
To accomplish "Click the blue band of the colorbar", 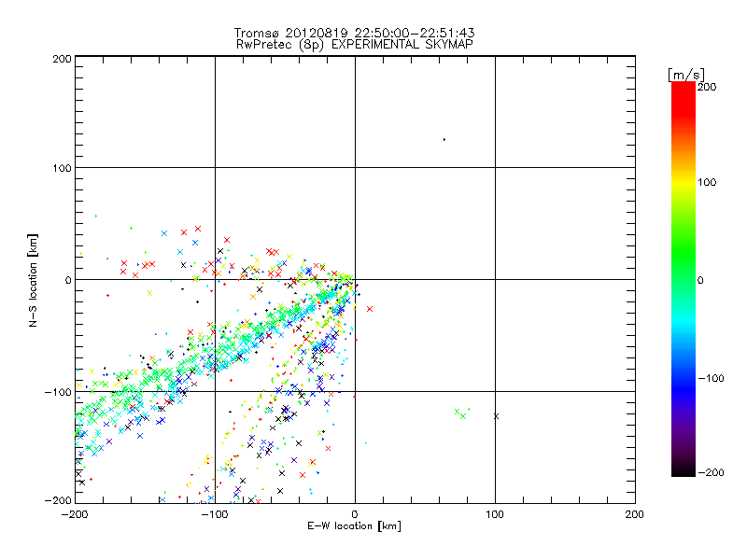I will tap(683, 373).
